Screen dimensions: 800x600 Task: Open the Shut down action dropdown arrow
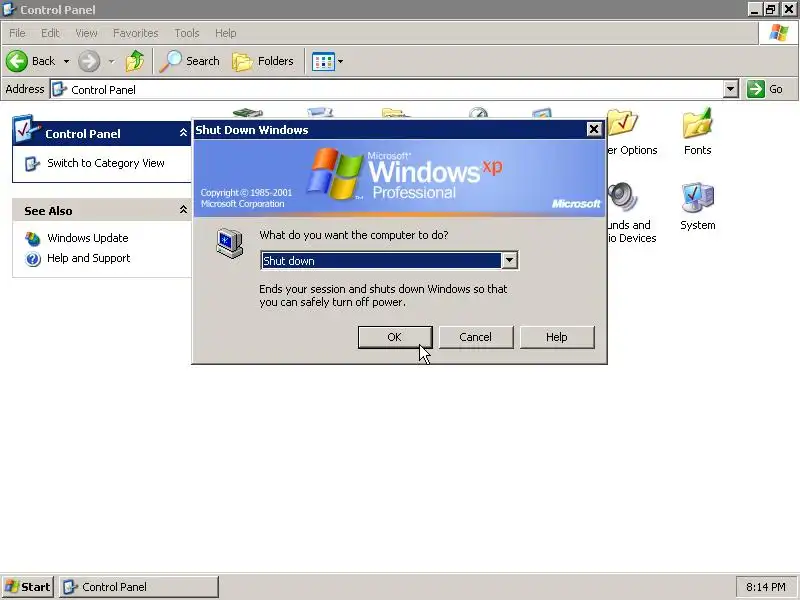(509, 261)
